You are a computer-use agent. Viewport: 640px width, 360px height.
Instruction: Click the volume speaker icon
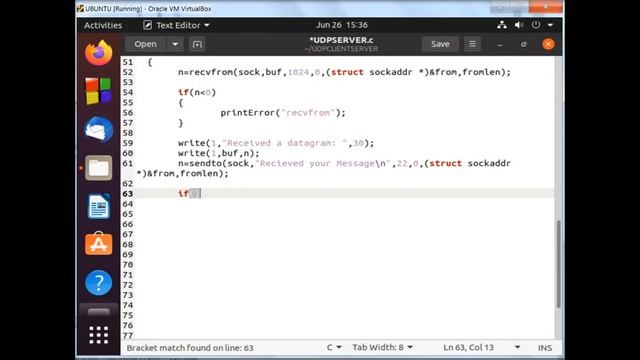(x=519, y=25)
